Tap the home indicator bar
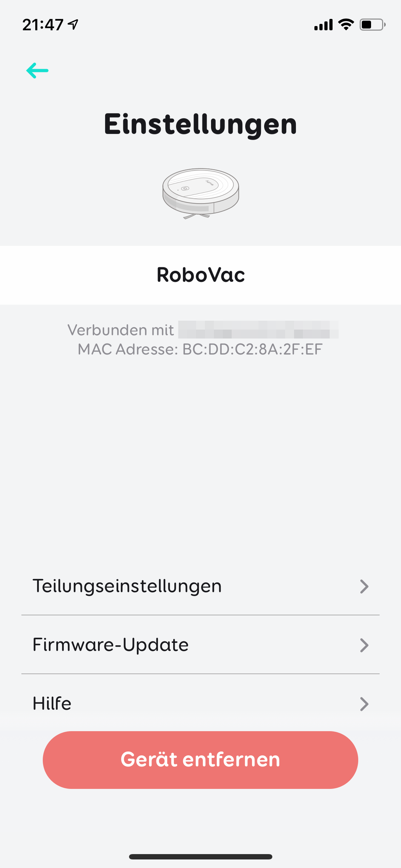Image resolution: width=401 pixels, height=868 pixels. point(200,857)
